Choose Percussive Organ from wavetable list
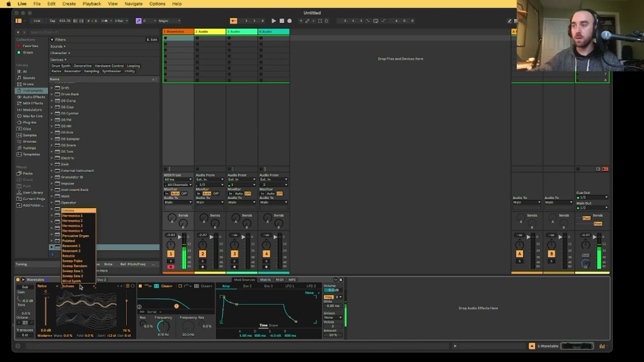 (75, 236)
